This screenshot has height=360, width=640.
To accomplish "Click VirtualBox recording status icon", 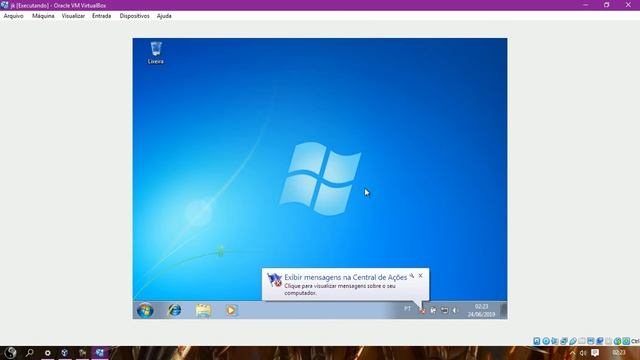I will click(x=600, y=341).
